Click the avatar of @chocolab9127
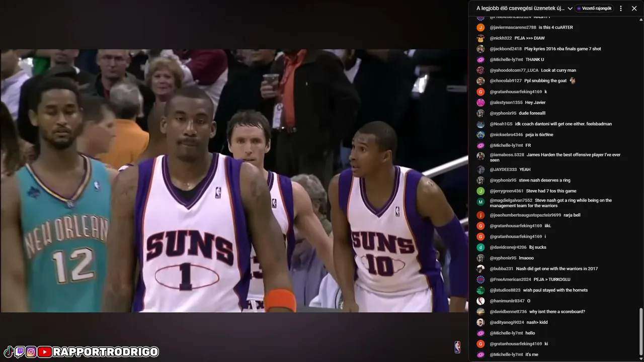The width and height of the screenshot is (644, 362). 480,81
